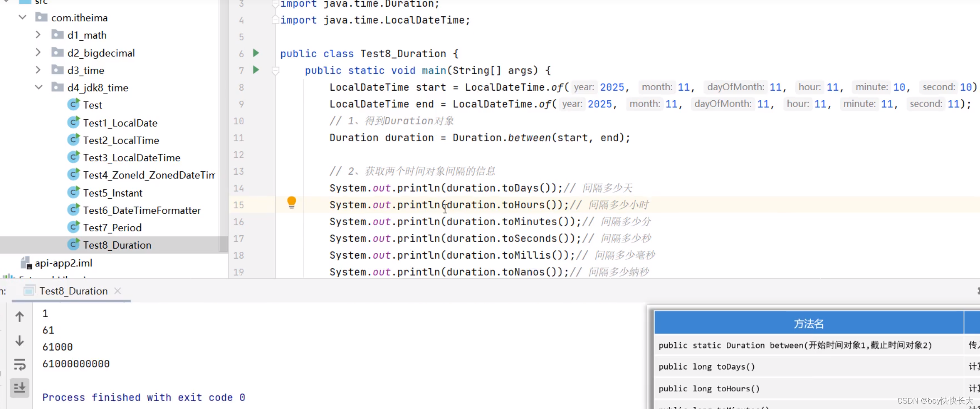This screenshot has height=409, width=980.
Task: Select the d3_time folder icon
Action: point(58,70)
